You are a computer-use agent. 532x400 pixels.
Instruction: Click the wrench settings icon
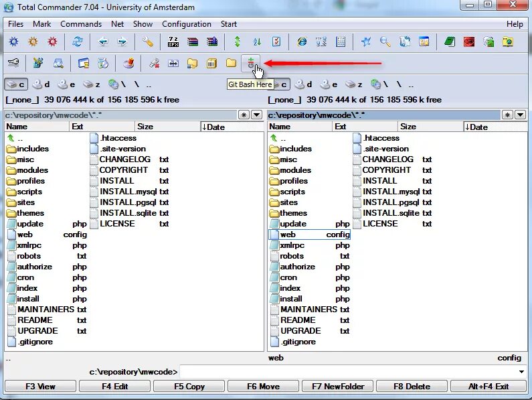[x=148, y=42]
